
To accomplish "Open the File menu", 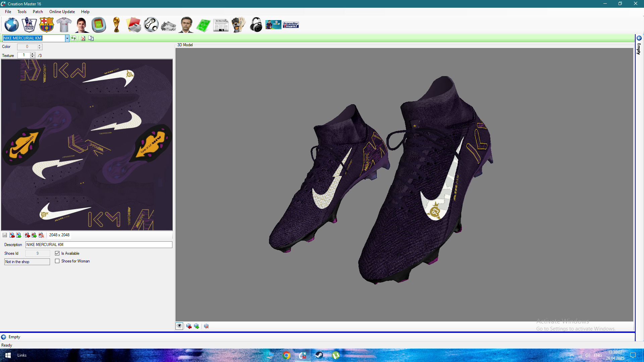I will (8, 12).
